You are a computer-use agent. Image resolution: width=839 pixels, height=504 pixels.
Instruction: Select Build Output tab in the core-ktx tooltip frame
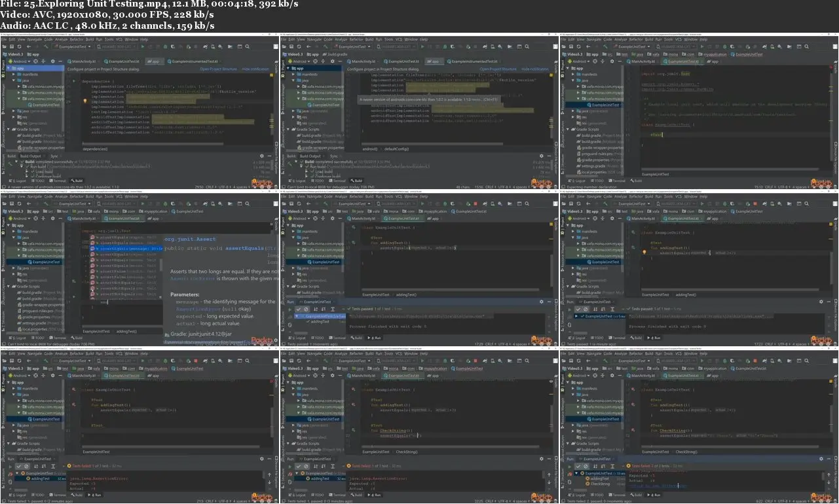click(310, 156)
